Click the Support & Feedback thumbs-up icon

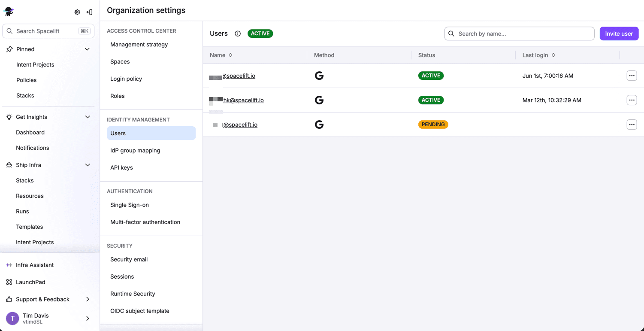pos(9,299)
